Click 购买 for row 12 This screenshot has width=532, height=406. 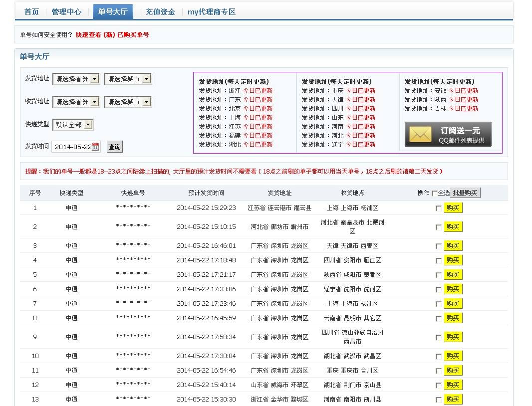453,385
